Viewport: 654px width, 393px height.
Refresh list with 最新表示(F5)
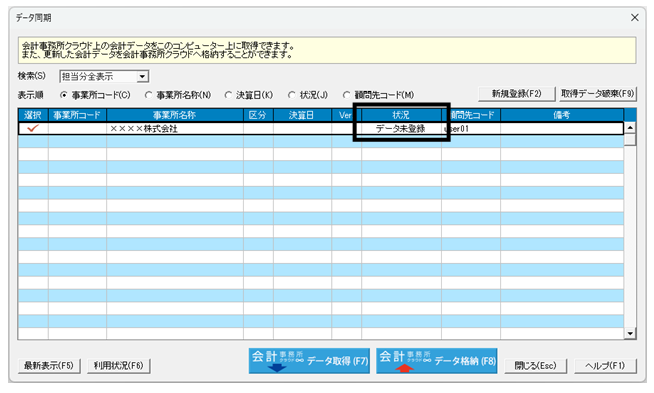tap(49, 366)
